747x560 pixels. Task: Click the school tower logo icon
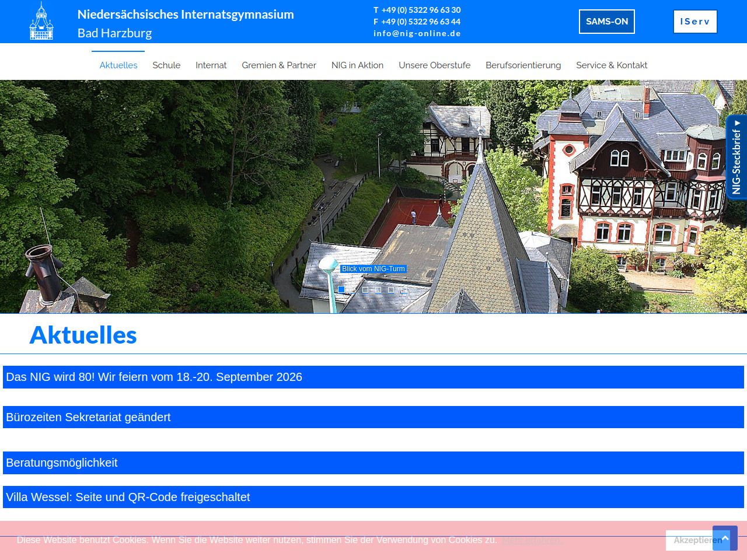point(41,22)
